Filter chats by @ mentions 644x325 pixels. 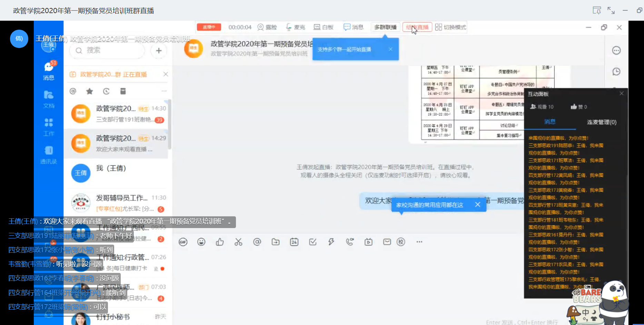(73, 91)
